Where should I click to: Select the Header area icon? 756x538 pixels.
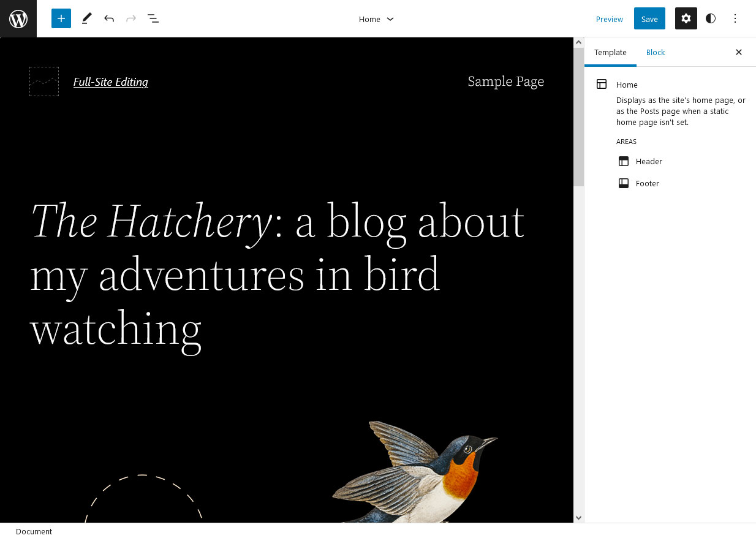pos(623,161)
